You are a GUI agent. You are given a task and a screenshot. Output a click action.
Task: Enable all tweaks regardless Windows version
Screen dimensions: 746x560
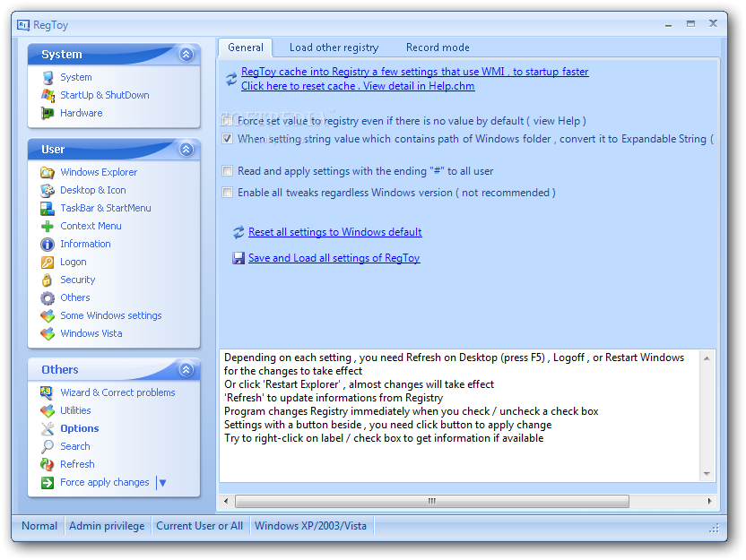[228, 193]
